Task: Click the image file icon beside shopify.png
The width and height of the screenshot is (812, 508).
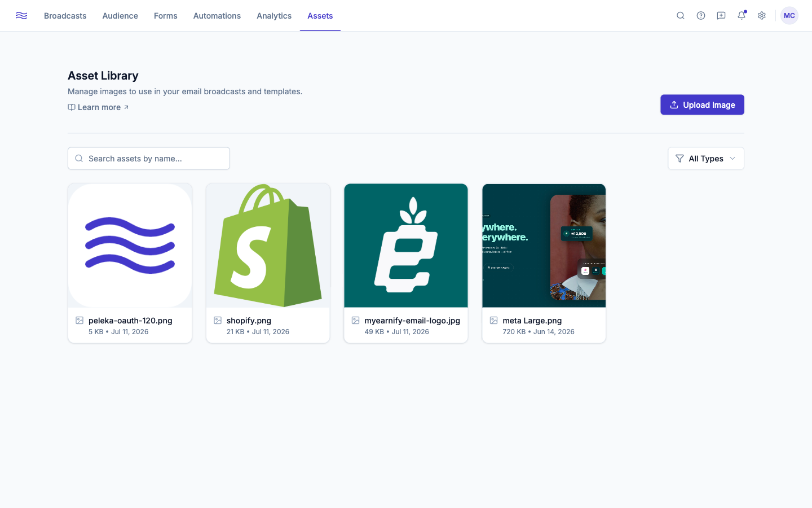Action: [218, 321]
